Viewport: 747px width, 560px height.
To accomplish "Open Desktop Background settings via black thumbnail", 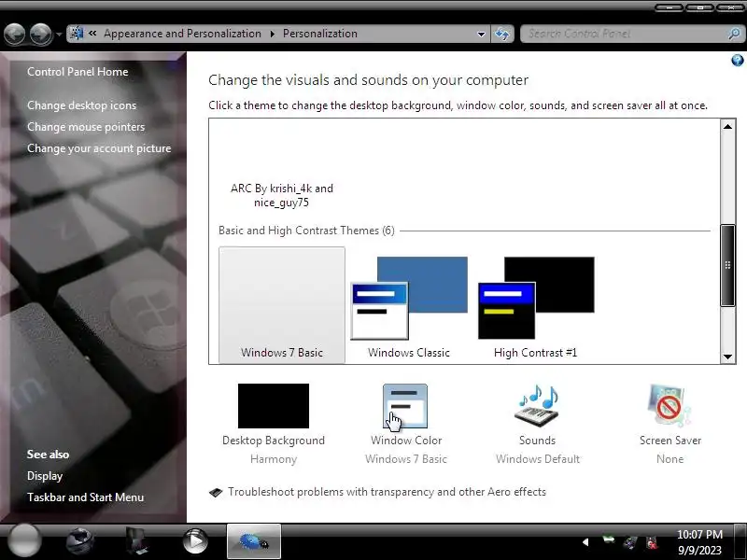I will pos(273,406).
